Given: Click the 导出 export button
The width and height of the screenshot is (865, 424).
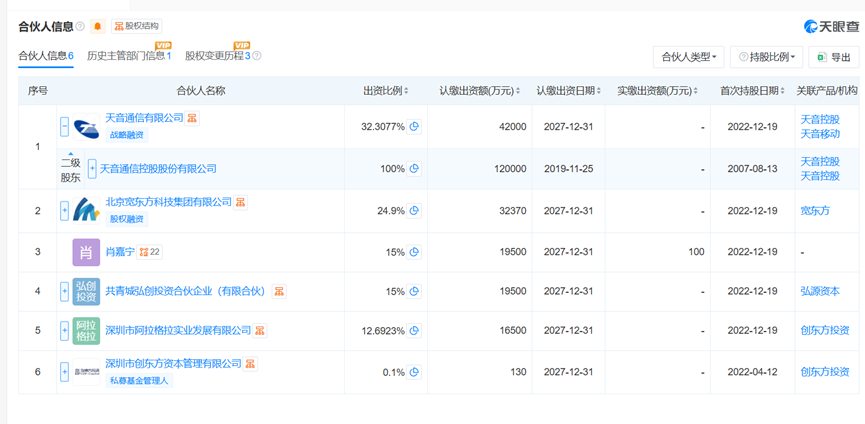Looking at the screenshot, I should click(x=834, y=57).
